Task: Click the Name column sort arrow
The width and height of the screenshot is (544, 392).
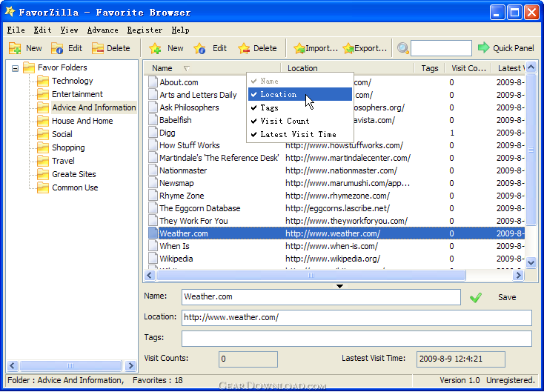Action: tap(186, 68)
